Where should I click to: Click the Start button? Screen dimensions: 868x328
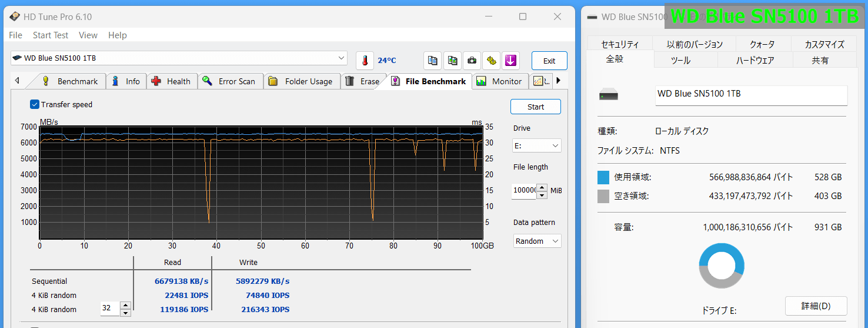coord(536,107)
